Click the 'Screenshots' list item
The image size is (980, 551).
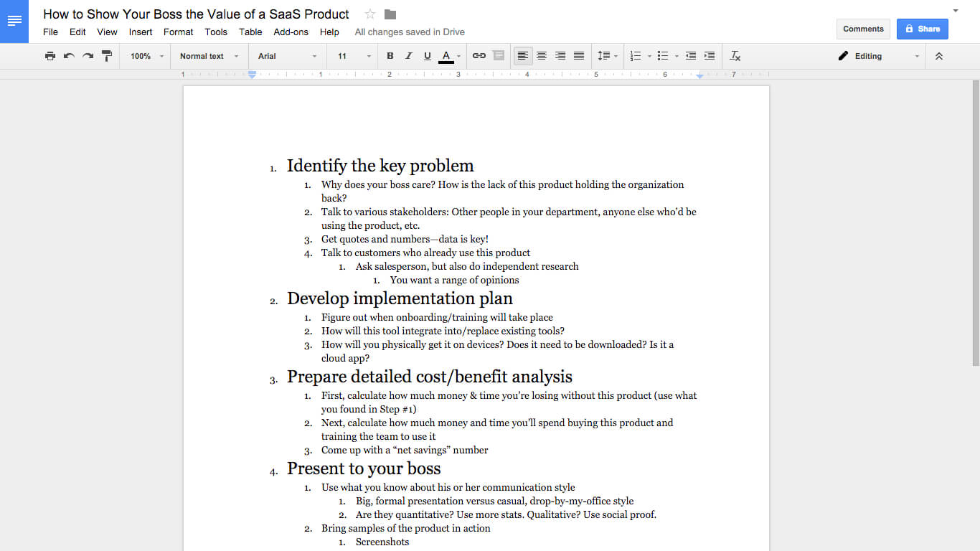click(x=382, y=542)
